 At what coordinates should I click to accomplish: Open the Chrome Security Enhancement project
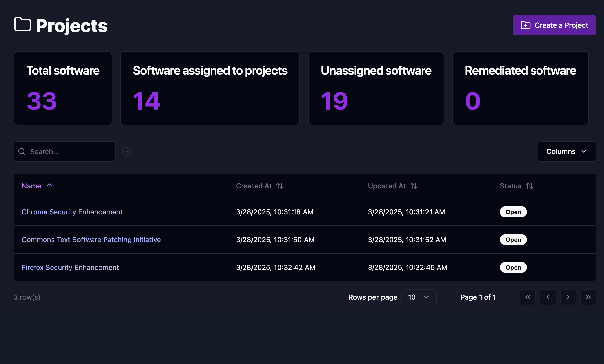[72, 212]
